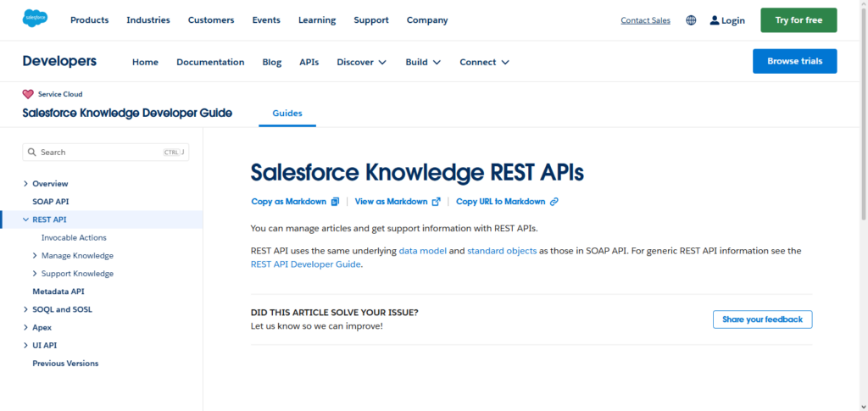This screenshot has height=411, width=868.
Task: Click the page vertical scrollbar thumb
Action: (x=864, y=114)
